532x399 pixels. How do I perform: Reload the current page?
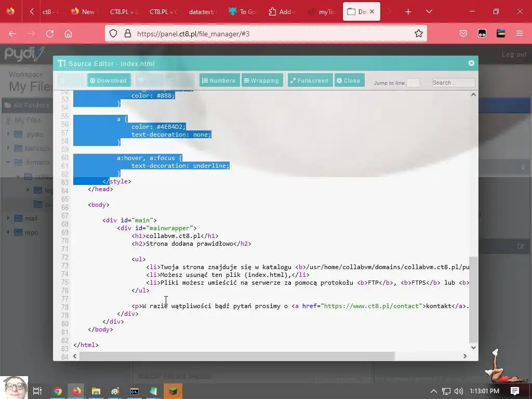click(50, 34)
